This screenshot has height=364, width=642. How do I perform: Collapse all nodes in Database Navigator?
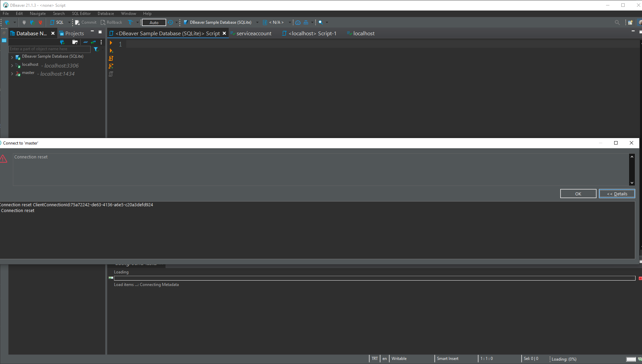tap(86, 42)
